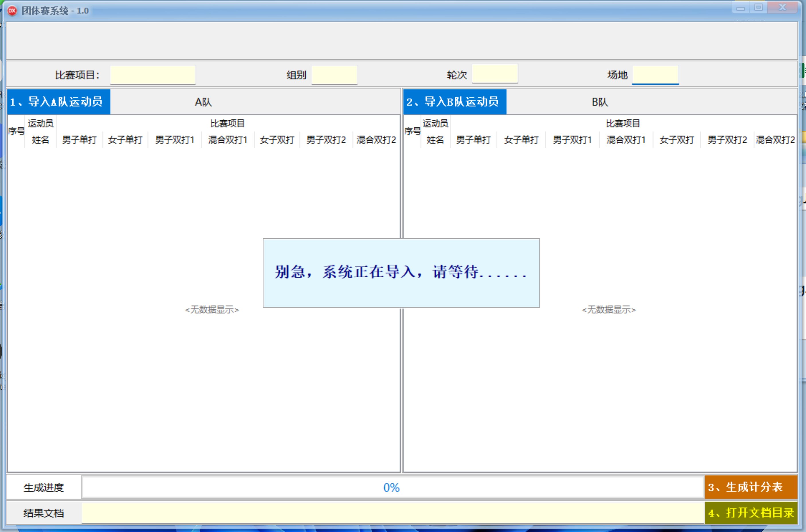Click A队 table 混合双打1 column header

[228, 140]
